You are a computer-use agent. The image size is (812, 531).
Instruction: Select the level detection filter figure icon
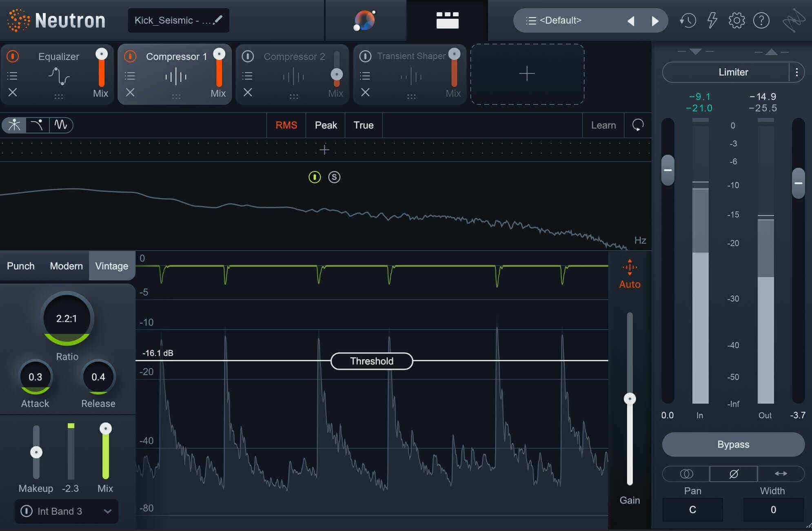(14, 125)
